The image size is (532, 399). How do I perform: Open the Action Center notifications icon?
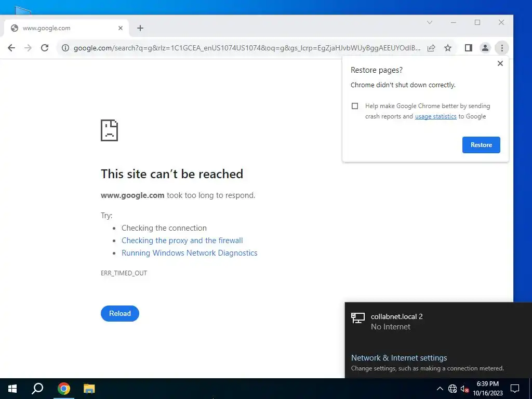(515, 389)
